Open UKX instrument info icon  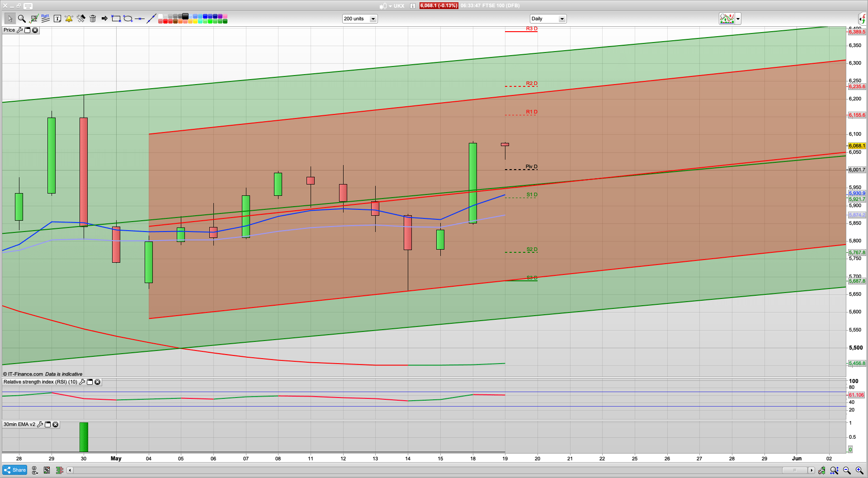[x=413, y=6]
